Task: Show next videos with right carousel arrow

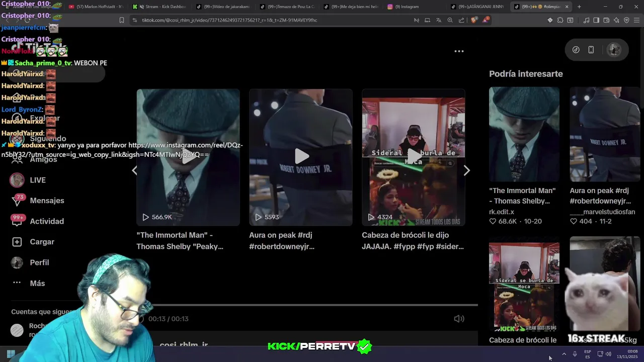Action: tap(466, 170)
